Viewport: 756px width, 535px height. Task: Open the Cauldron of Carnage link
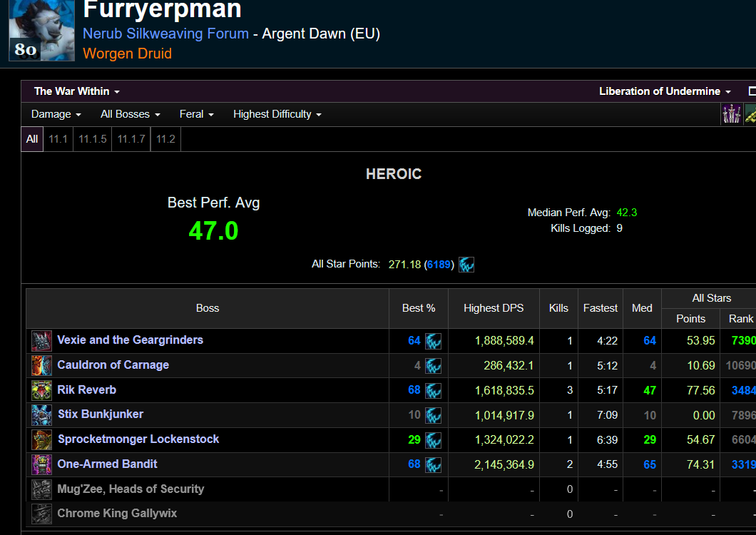pos(113,365)
